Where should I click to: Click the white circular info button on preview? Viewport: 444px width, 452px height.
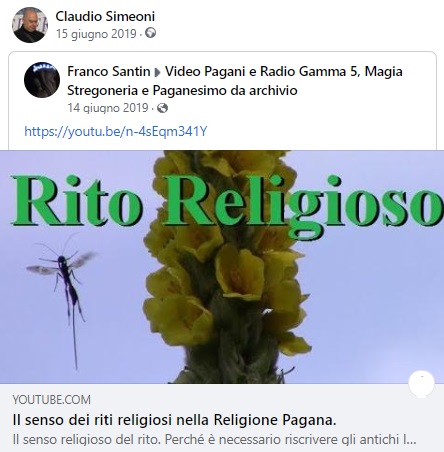pos(421,383)
